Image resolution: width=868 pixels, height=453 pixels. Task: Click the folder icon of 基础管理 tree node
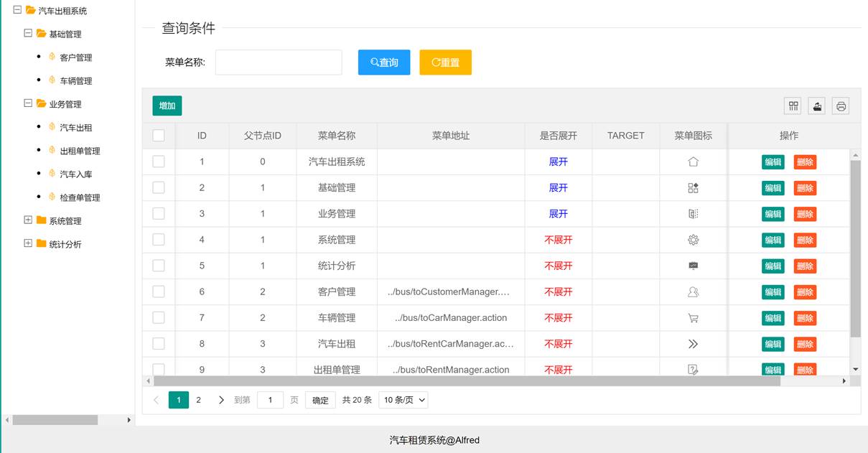point(41,33)
